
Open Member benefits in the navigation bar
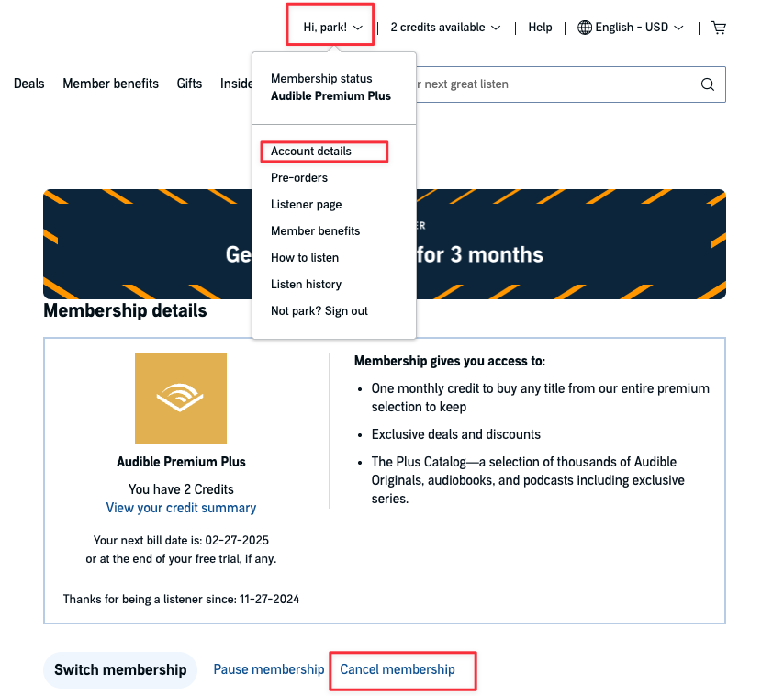pyautogui.click(x=110, y=84)
